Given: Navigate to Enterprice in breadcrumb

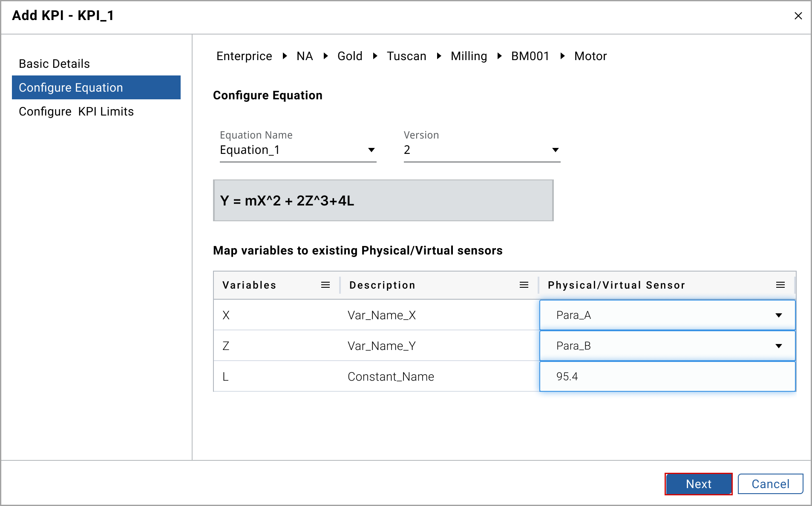Looking at the screenshot, I should [244, 56].
